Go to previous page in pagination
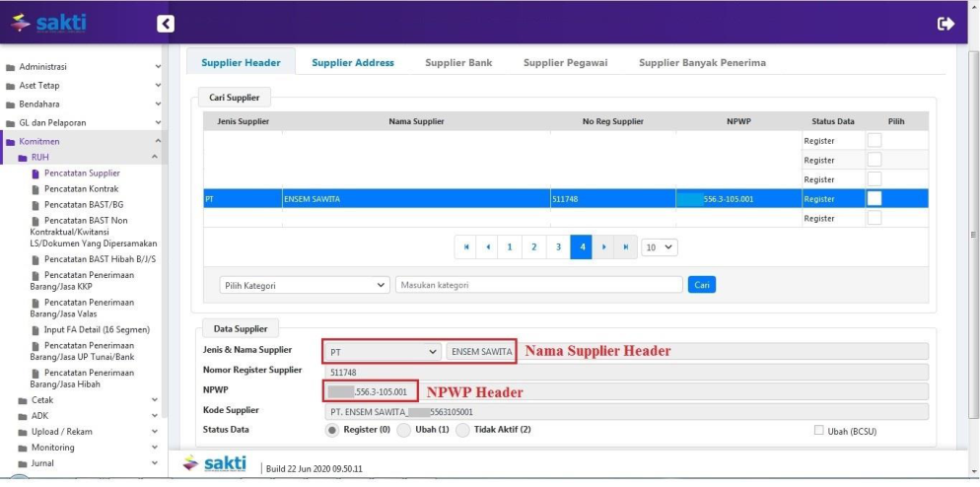Screen dimensions: 980x487 pos(487,246)
